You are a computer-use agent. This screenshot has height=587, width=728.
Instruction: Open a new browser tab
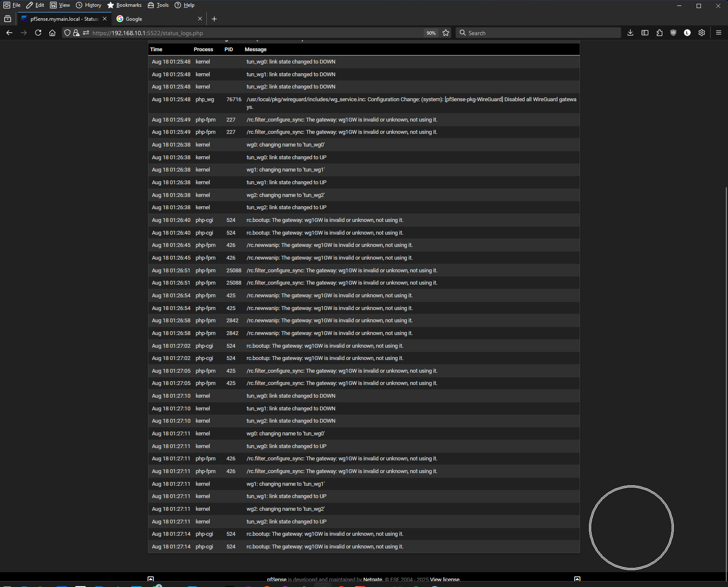point(214,19)
